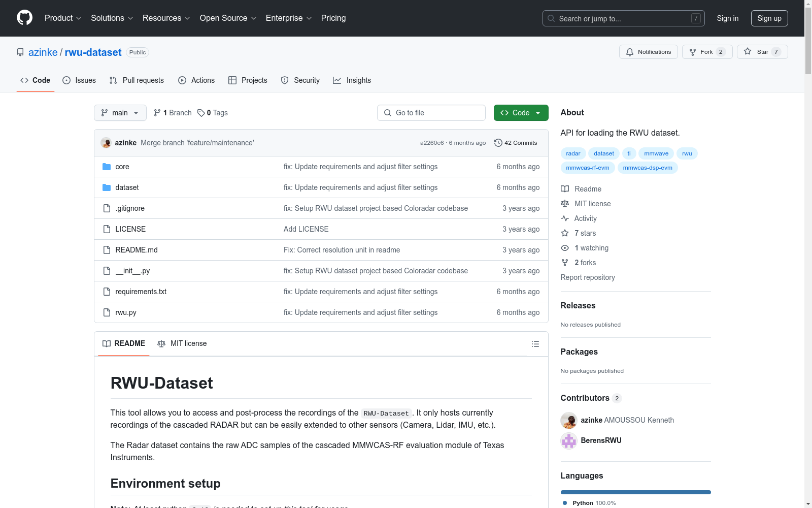Fork the rwu-dataset repository

pos(707,52)
